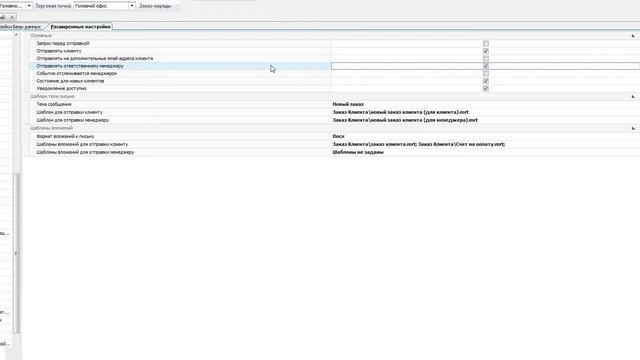Screen dimensions: 640x360
Task: Click the 'Шаблоны вложений' section header
Action: point(51,128)
